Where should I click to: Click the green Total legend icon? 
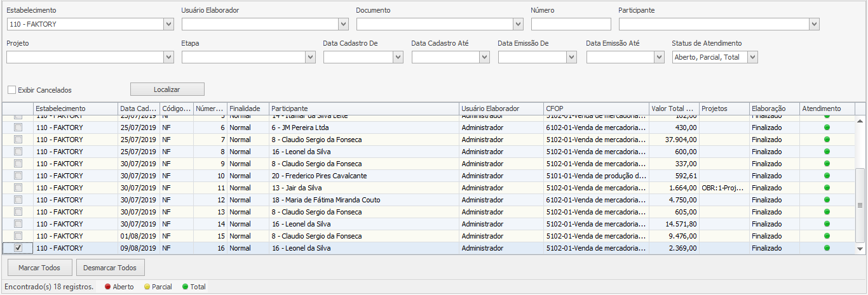pos(185,287)
